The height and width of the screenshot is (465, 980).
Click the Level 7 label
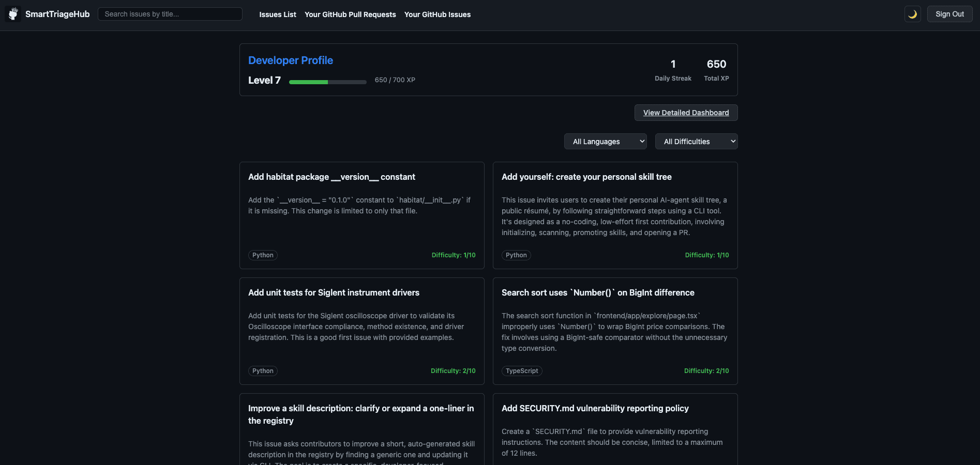[264, 80]
